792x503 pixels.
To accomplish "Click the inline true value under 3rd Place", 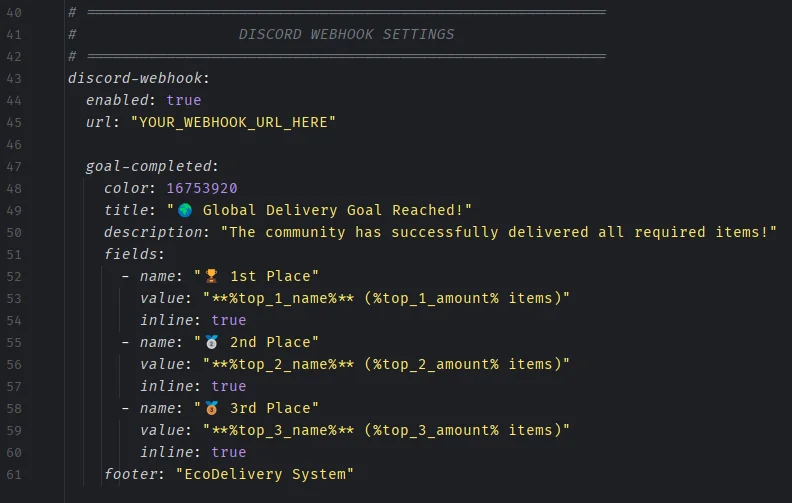I will 229,452.
